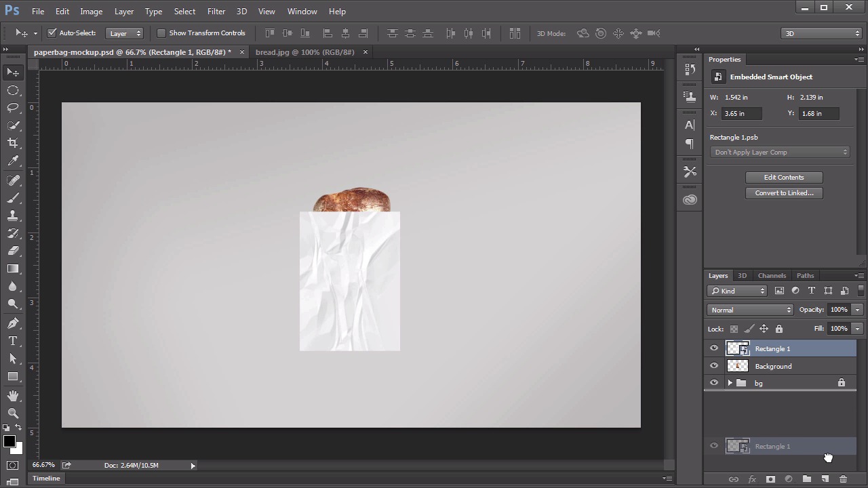This screenshot has width=868, height=488.
Task: Select the Lasso tool
Action: click(13, 108)
